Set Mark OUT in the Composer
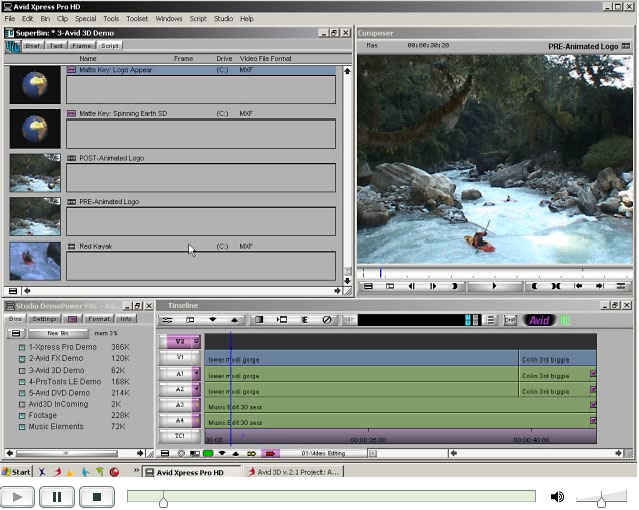This screenshot has height=510, width=639. 534,286
